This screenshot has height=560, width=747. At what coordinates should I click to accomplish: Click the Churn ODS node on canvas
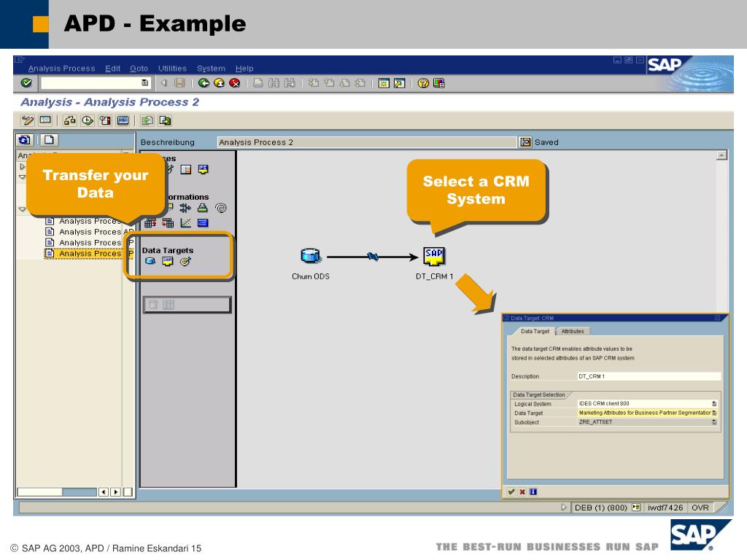click(311, 256)
